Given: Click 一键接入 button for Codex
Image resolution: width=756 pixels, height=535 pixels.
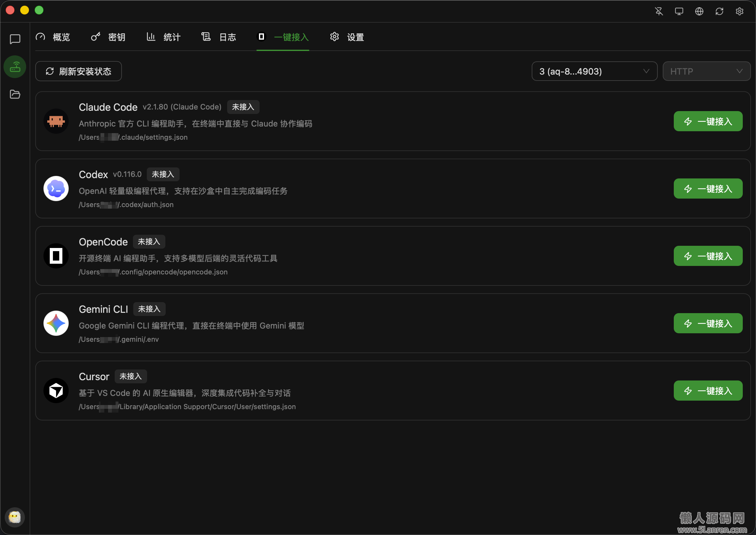Looking at the screenshot, I should coord(708,189).
